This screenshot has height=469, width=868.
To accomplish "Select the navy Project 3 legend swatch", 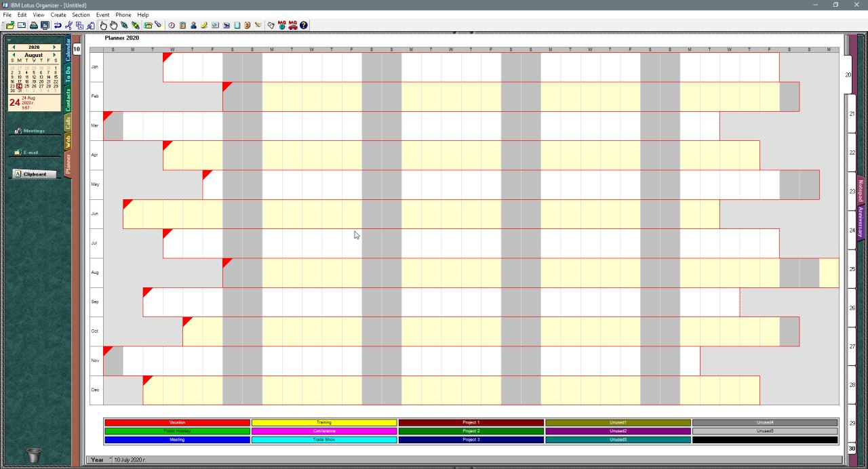I will pos(471,440).
